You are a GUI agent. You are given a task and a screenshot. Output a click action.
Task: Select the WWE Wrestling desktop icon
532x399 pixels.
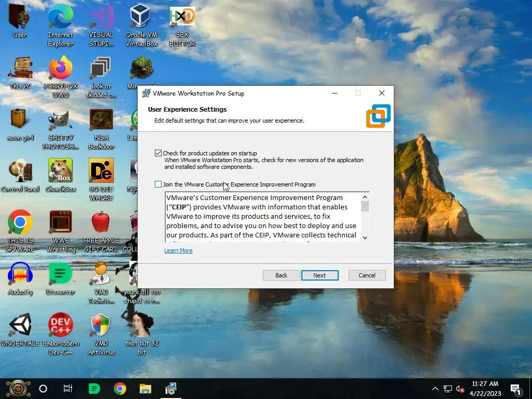pos(61,231)
